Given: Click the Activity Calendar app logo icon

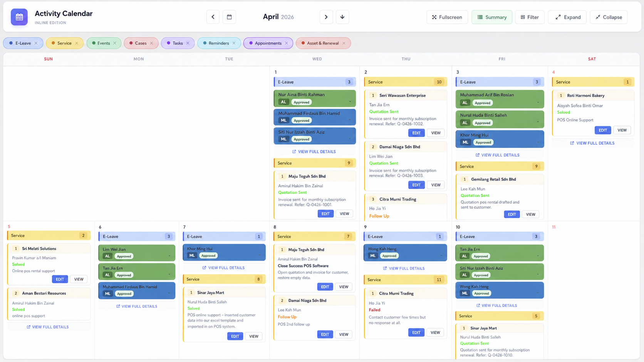Looking at the screenshot, I should point(19,17).
